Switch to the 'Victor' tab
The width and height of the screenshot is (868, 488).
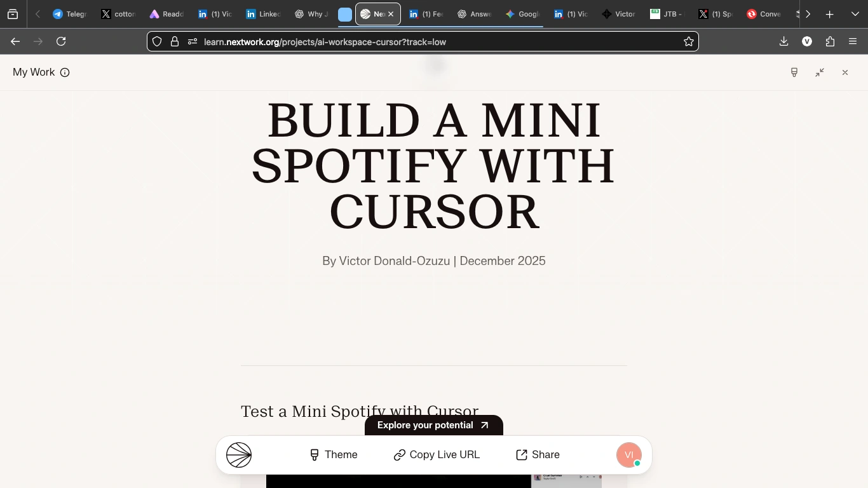[x=619, y=14]
